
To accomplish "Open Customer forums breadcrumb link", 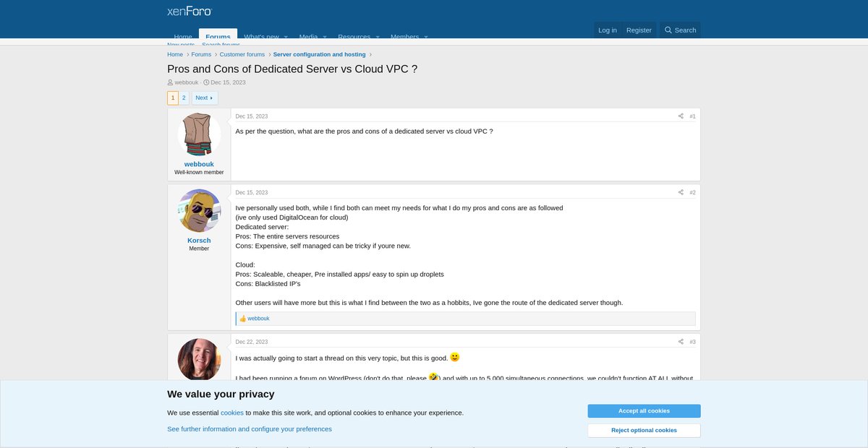I will pyautogui.click(x=242, y=54).
